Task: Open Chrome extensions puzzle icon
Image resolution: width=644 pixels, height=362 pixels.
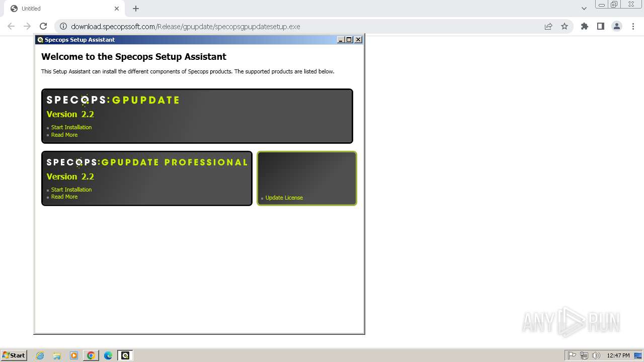Action: (x=585, y=26)
